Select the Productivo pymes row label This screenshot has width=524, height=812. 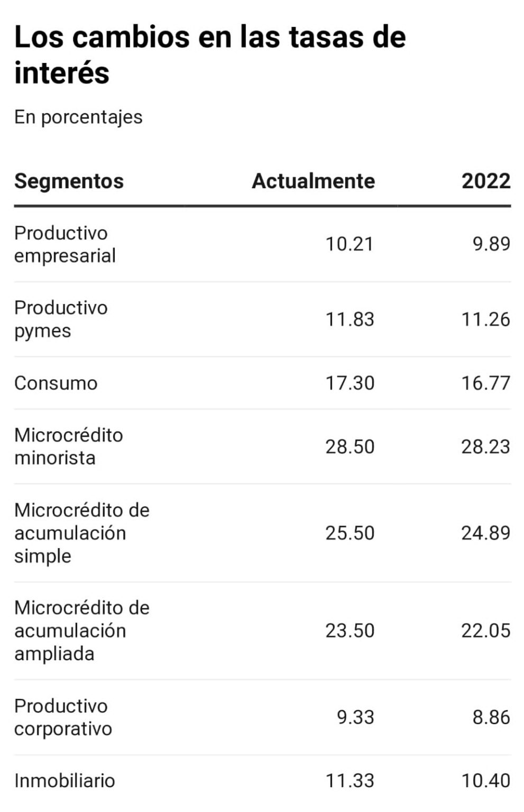tap(61, 319)
